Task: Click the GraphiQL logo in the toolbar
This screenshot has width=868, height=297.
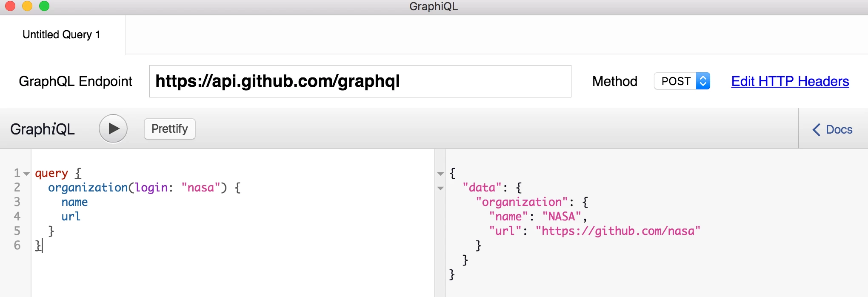Action: click(x=43, y=129)
